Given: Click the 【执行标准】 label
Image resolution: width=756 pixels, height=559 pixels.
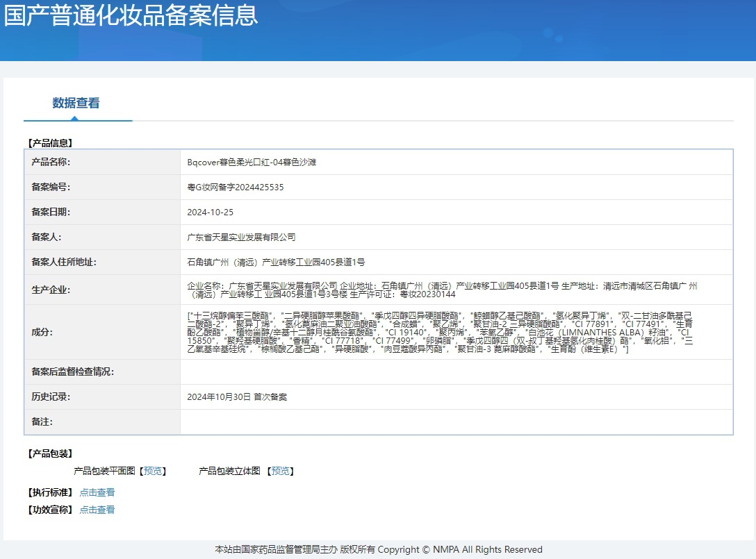Looking at the screenshot, I should (50, 492).
